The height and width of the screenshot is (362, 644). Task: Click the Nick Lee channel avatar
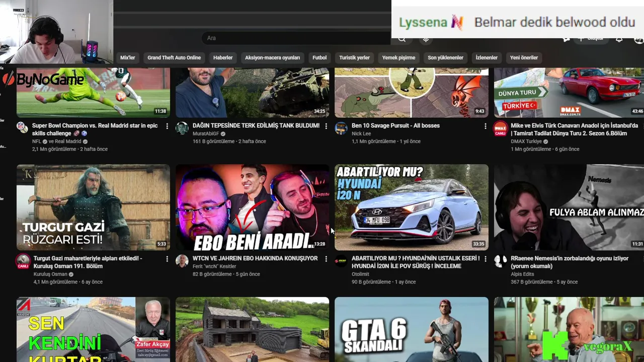(341, 128)
